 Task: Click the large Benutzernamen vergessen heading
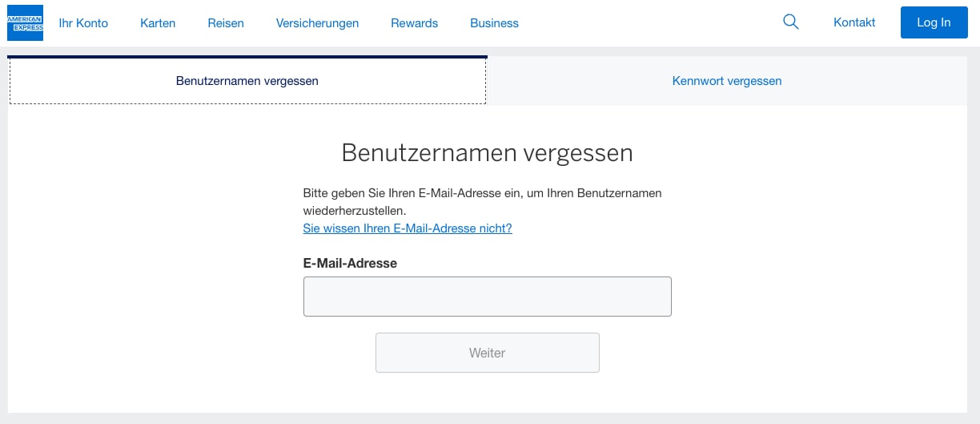(x=487, y=152)
